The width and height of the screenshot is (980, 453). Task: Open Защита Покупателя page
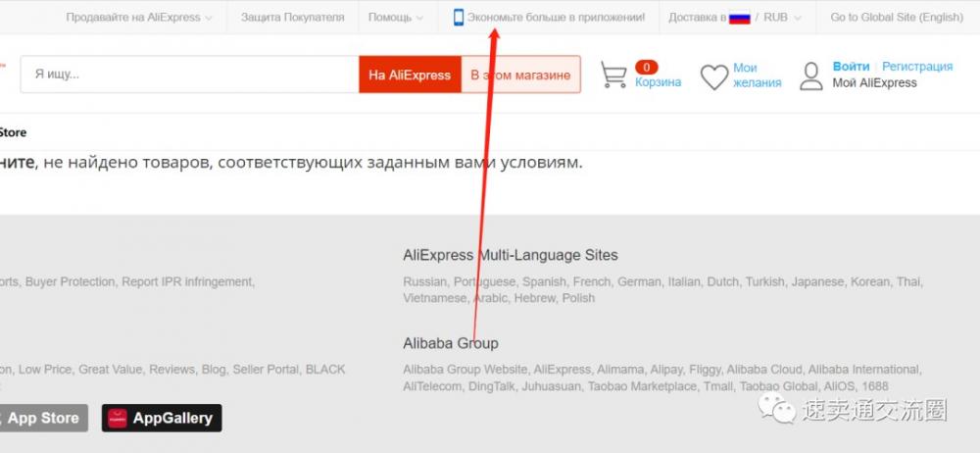pos(292,18)
